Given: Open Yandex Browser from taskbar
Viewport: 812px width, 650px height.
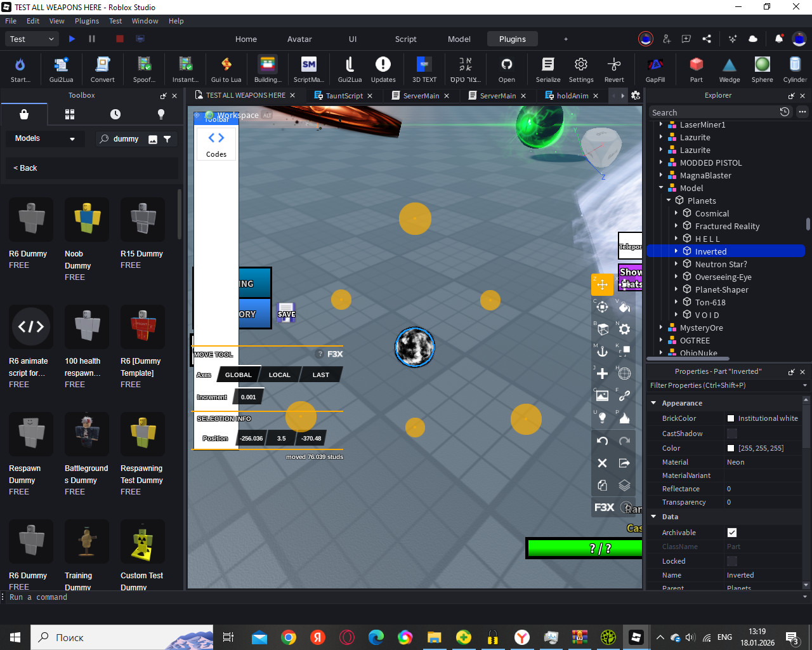Looking at the screenshot, I should pyautogui.click(x=522, y=637).
